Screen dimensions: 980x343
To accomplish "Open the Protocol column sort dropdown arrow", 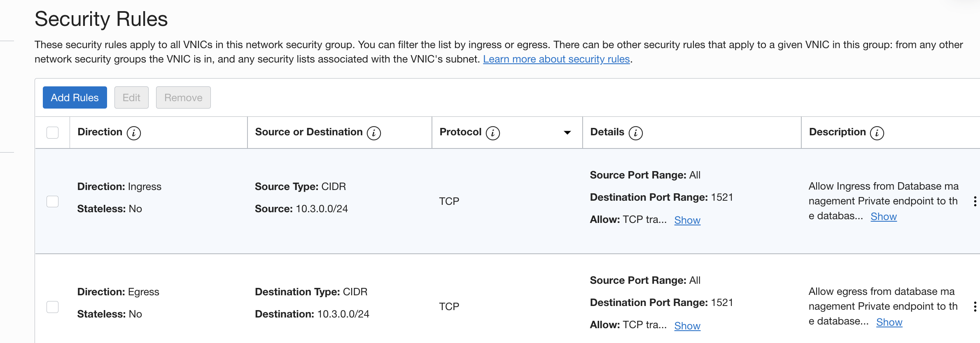I will coord(567,132).
